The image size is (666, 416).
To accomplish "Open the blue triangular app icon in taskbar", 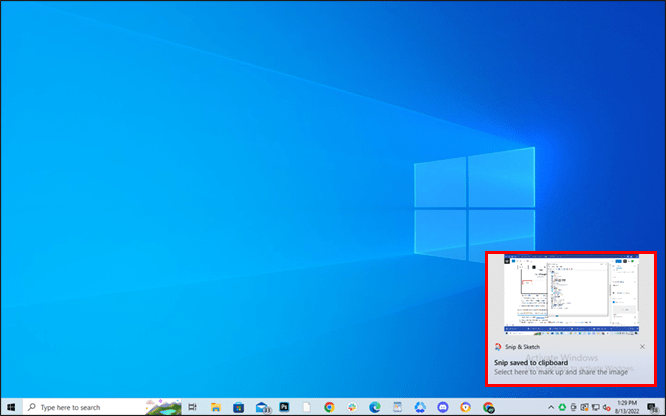I will click(420, 407).
